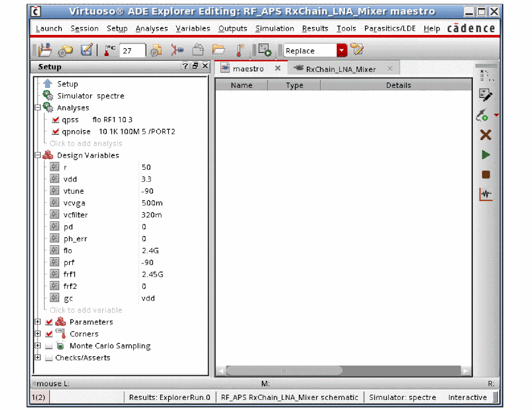This screenshot has width=532, height=410.
Task: Open the Analyses menu
Action: pos(151,29)
